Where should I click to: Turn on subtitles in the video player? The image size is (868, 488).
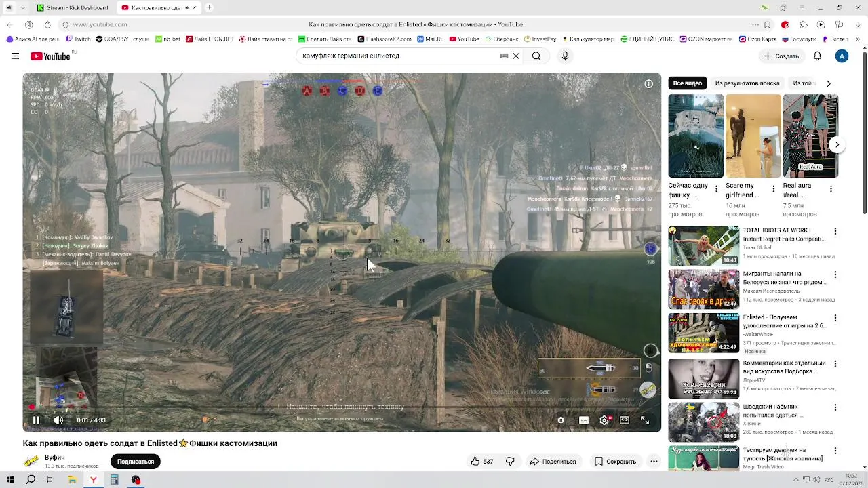[583, 420]
